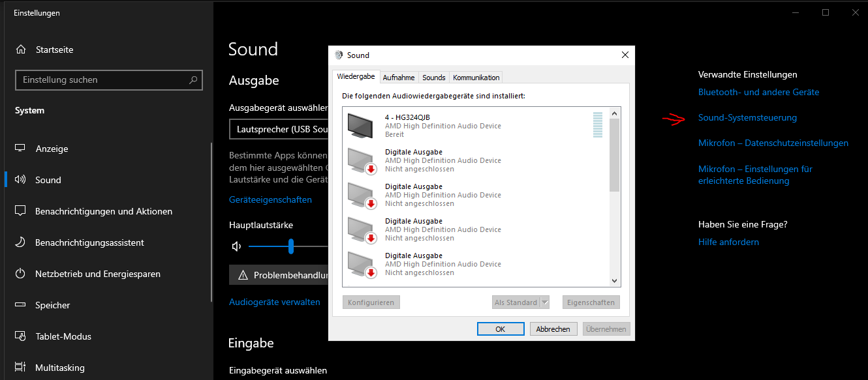868x380 pixels.
Task: Click Verwandte Einstellungen heading
Action: coord(748,74)
